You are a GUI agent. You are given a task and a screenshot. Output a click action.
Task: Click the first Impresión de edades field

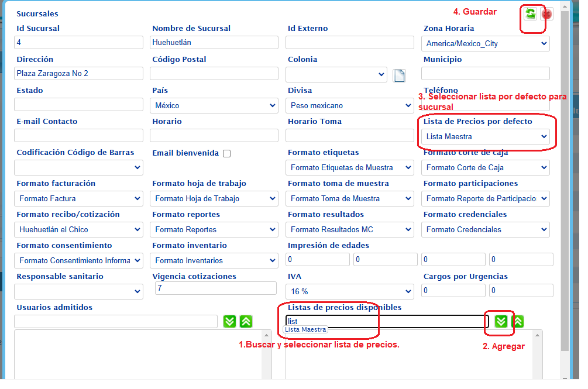click(318, 259)
